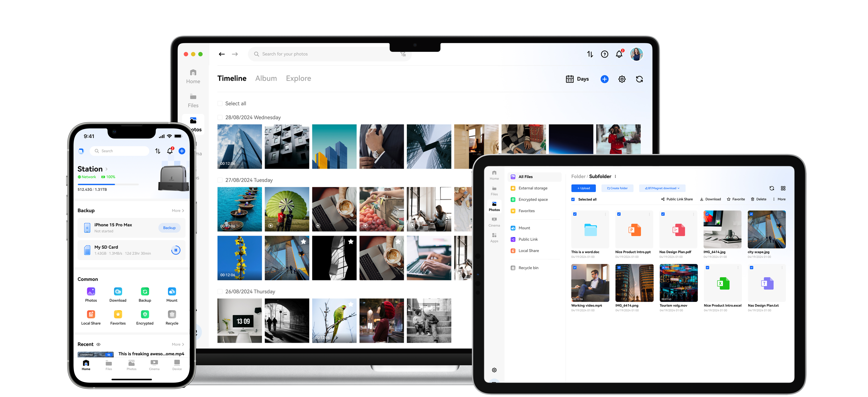Click the laptop photo search field
This screenshot has height=397, width=868.
point(329,54)
